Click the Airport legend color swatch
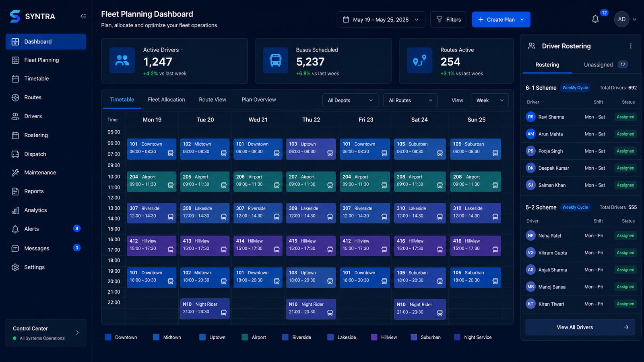The image size is (644, 362). [245, 337]
